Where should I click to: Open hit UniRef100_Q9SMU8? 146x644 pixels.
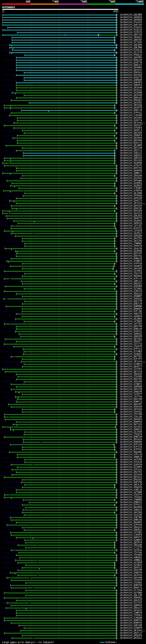pos(131,20)
